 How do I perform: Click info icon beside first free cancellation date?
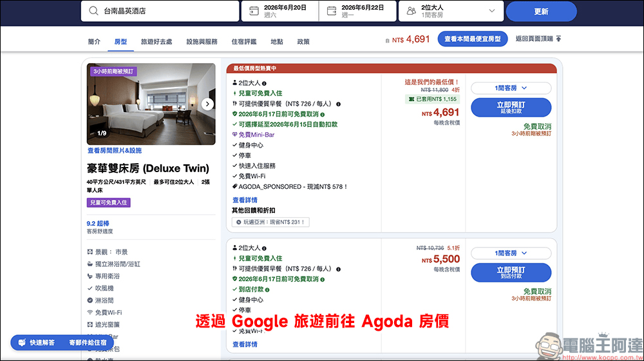(x=323, y=115)
